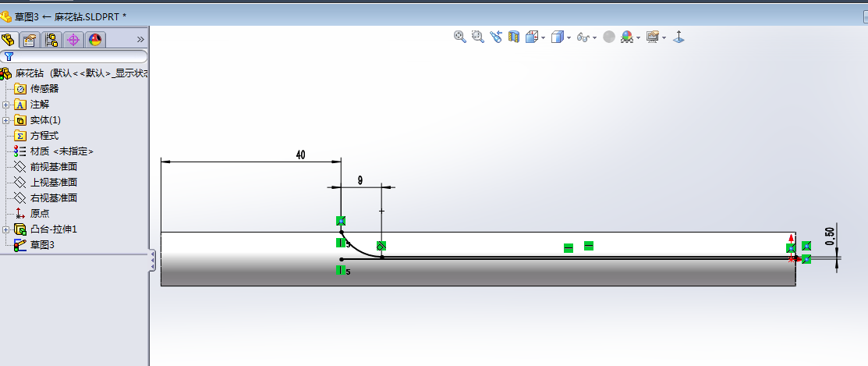Click the 3D view triad icon
The image size is (868, 366).
[x=678, y=37]
